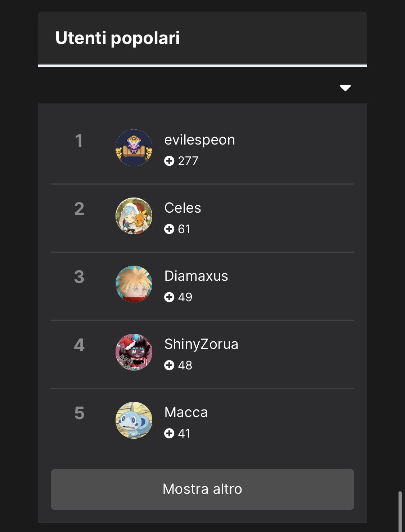Click the plus icon beside 49

click(169, 297)
